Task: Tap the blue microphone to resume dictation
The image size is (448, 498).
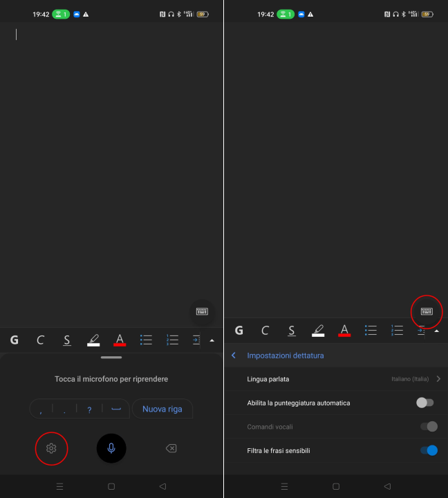Action: [x=111, y=448]
